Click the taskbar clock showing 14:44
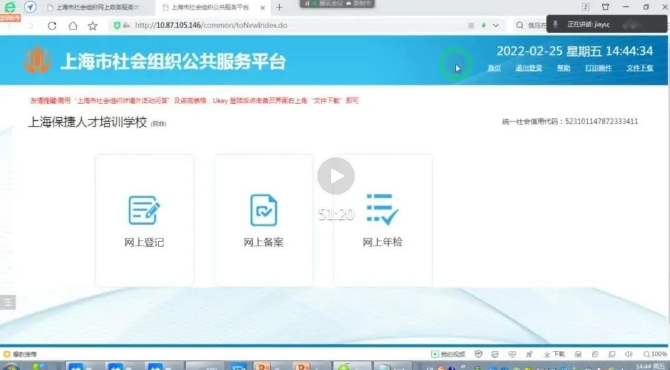The width and height of the screenshot is (670, 370). click(651, 367)
